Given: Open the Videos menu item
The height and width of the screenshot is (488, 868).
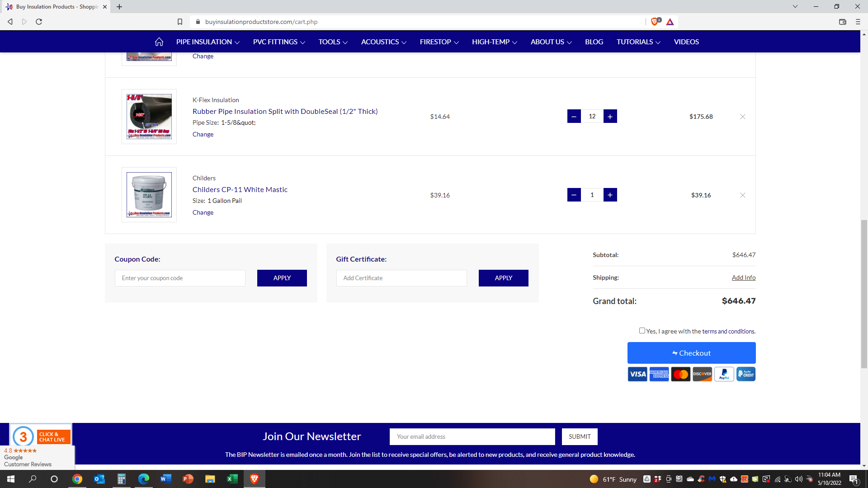Looking at the screenshot, I should [x=686, y=42].
